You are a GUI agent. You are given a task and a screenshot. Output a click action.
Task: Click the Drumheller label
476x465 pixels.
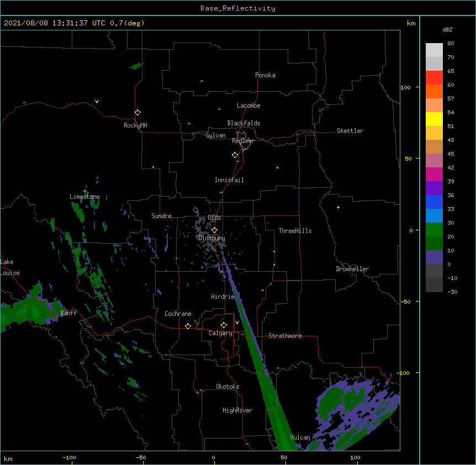pyautogui.click(x=352, y=269)
